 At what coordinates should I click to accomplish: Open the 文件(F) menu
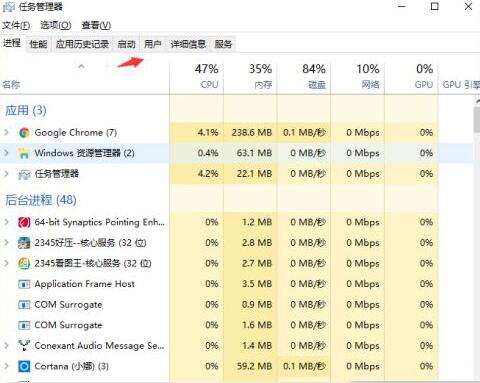pyautogui.click(x=16, y=25)
